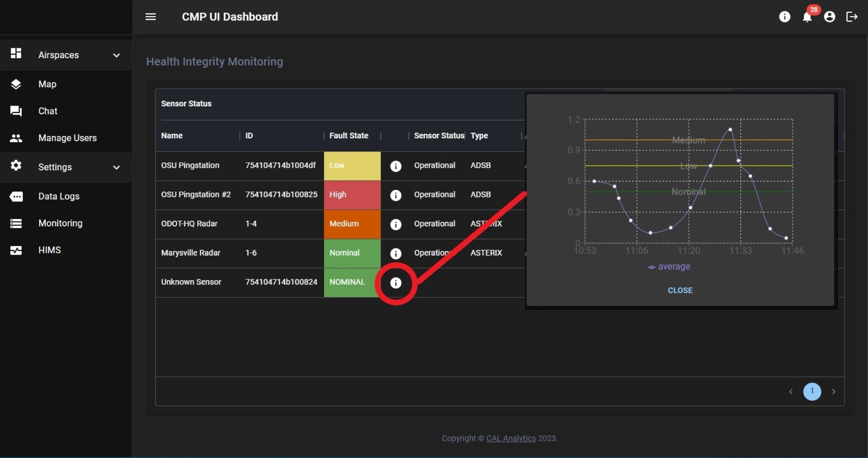Click info icon for Marysville Radar row
The height and width of the screenshot is (458, 868).
tap(396, 254)
